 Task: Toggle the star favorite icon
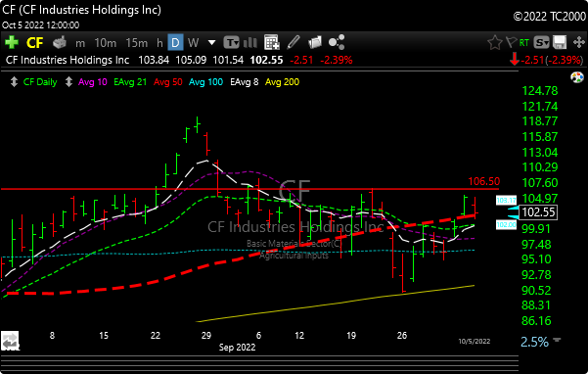tap(495, 43)
